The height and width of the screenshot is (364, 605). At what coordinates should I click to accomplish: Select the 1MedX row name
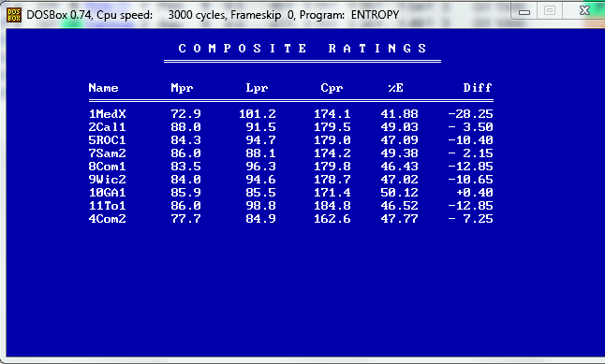[x=108, y=114]
